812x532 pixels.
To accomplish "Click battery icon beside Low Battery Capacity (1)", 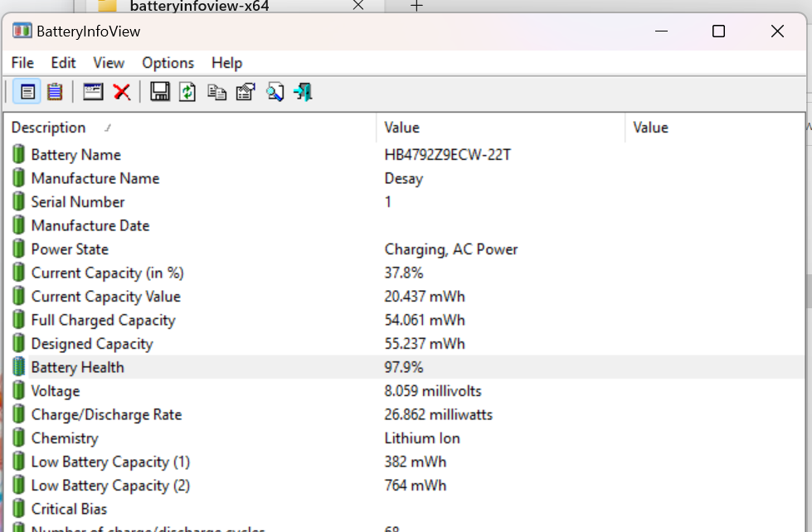I will (18, 462).
